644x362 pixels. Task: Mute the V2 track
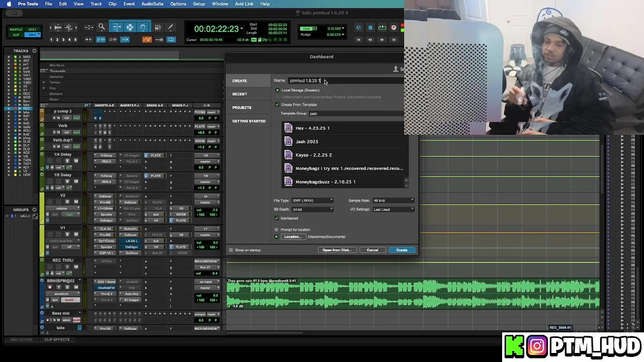tap(76, 202)
